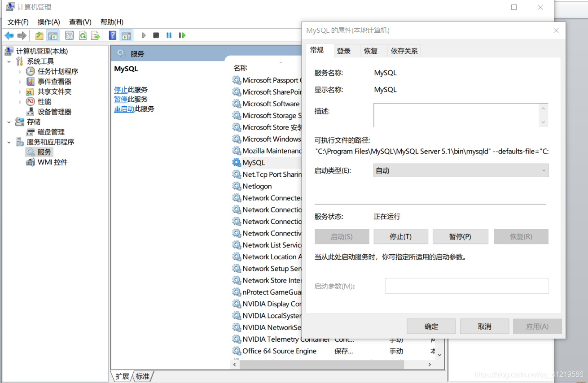
Task: Select Office 64 Source Engine service
Action: (x=333, y=351)
